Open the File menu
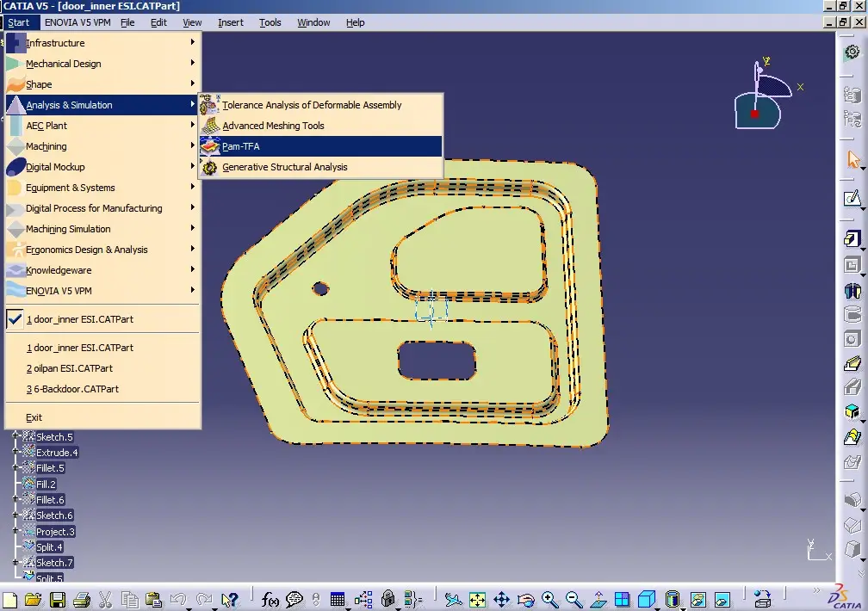The image size is (868, 611). [x=127, y=22]
